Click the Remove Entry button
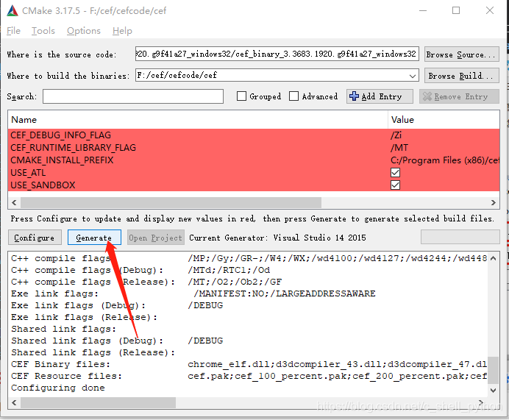 pyautogui.click(x=459, y=96)
